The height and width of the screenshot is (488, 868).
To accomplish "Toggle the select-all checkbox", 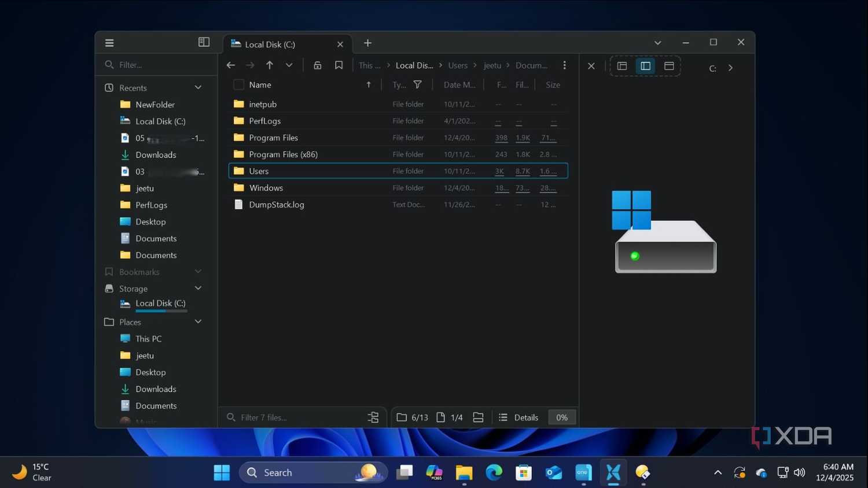I will pyautogui.click(x=238, y=85).
